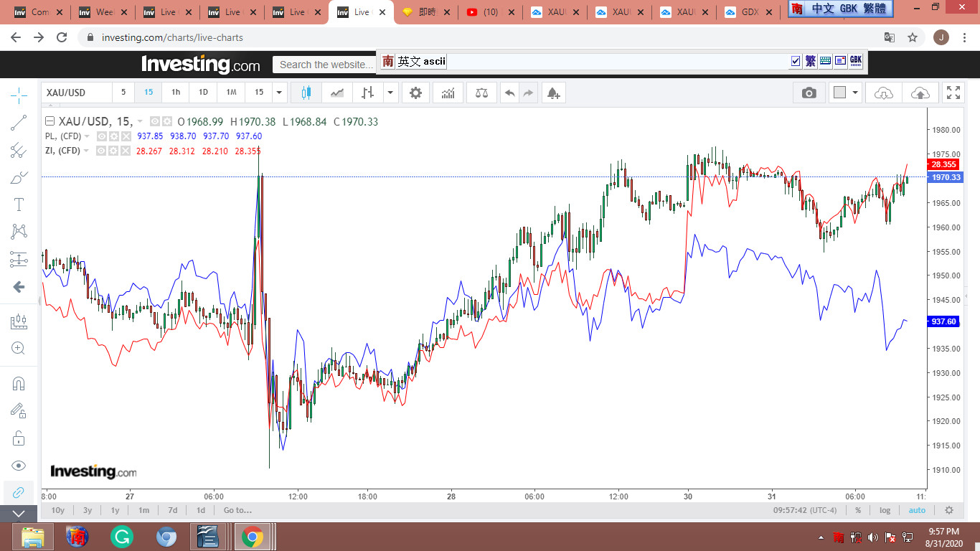The image size is (980, 551).
Task: Toggle log scale on price axis
Action: pyautogui.click(x=885, y=510)
